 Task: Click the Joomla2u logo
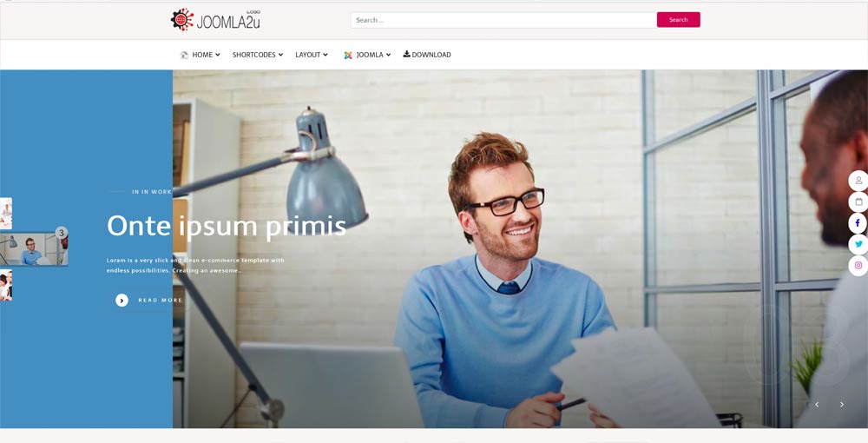click(215, 20)
